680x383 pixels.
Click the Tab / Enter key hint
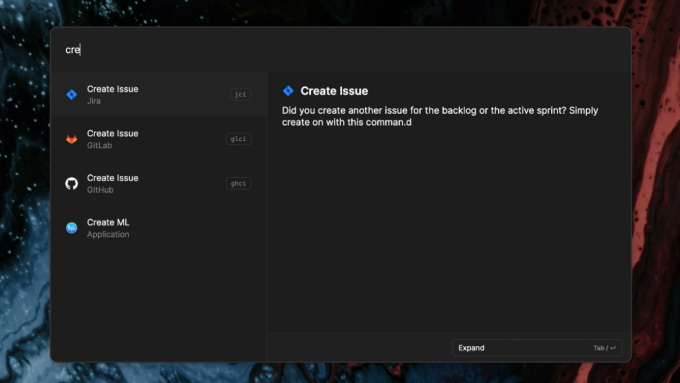(605, 348)
